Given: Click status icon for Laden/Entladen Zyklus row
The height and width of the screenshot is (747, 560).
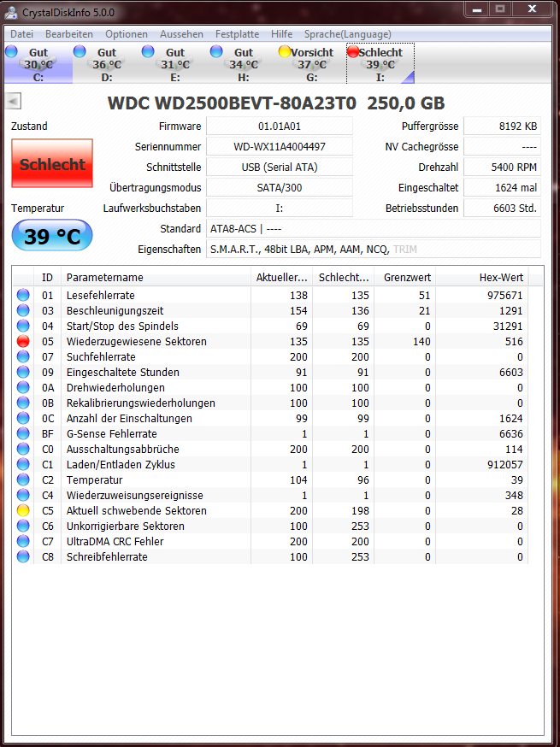Looking at the screenshot, I should click(23, 464).
